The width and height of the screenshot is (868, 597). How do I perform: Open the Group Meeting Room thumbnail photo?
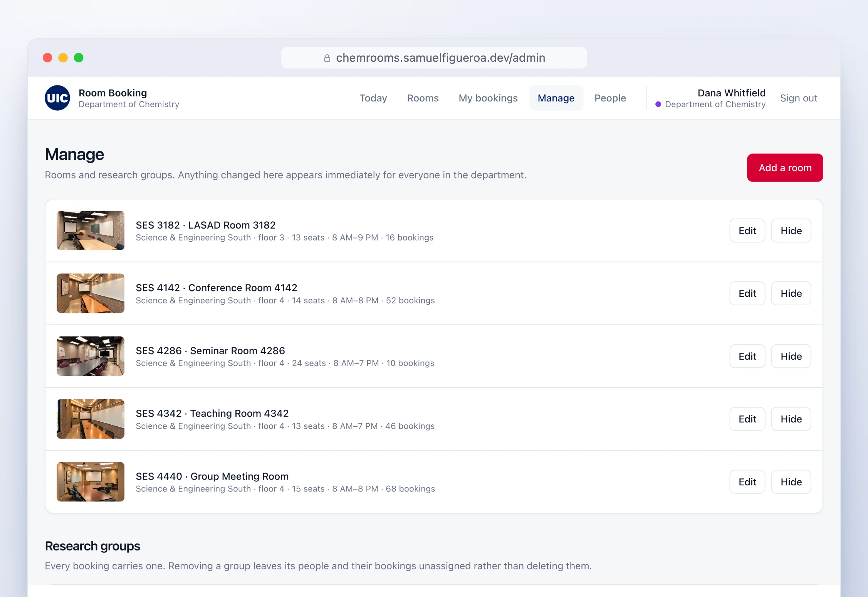tap(91, 482)
